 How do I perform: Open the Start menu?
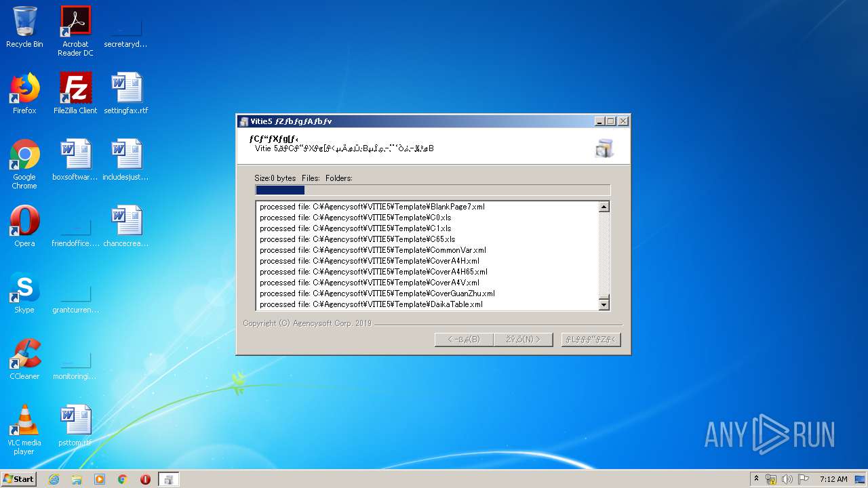pyautogui.click(x=18, y=479)
